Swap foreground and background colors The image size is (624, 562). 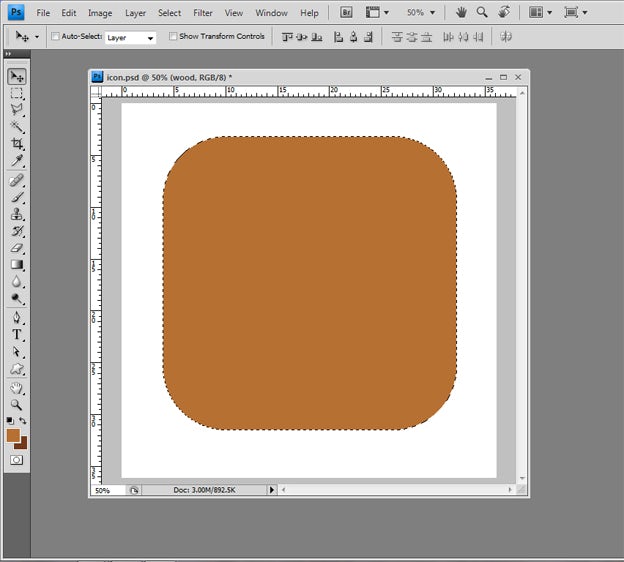coord(23,420)
